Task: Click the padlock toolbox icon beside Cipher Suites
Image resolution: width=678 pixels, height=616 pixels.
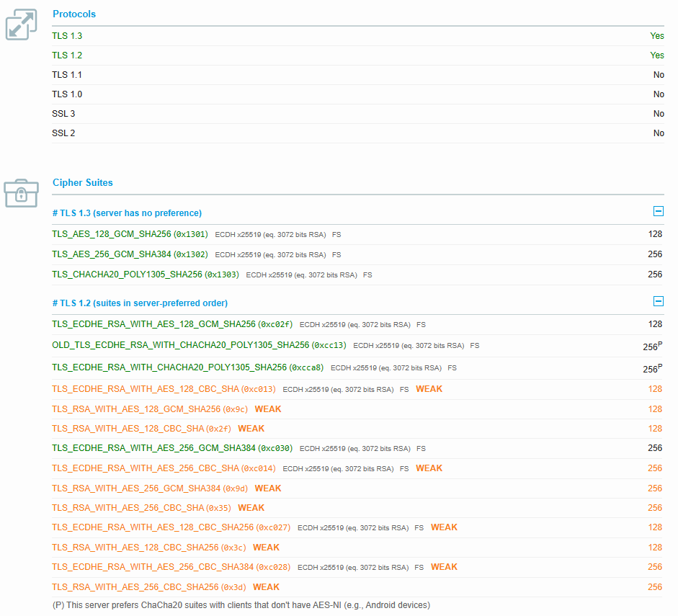Action: coord(21,193)
